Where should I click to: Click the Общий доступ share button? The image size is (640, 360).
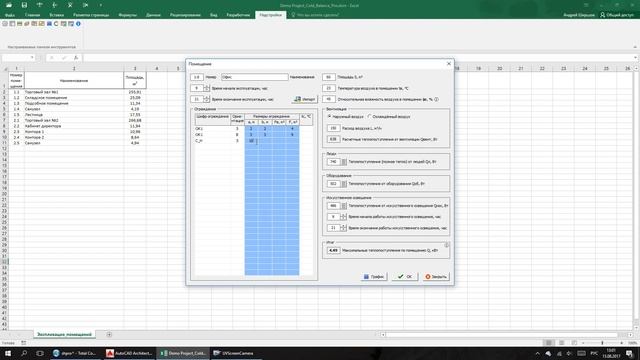click(617, 15)
